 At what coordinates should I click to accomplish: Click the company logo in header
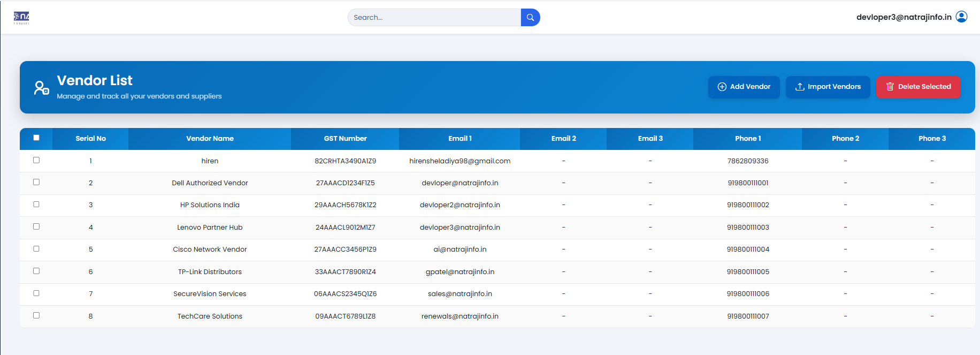click(21, 18)
